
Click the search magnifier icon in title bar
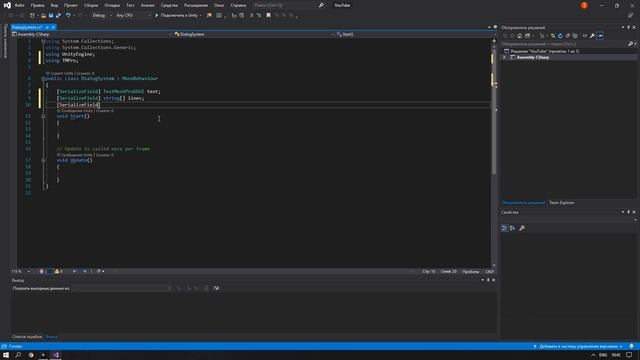point(321,5)
